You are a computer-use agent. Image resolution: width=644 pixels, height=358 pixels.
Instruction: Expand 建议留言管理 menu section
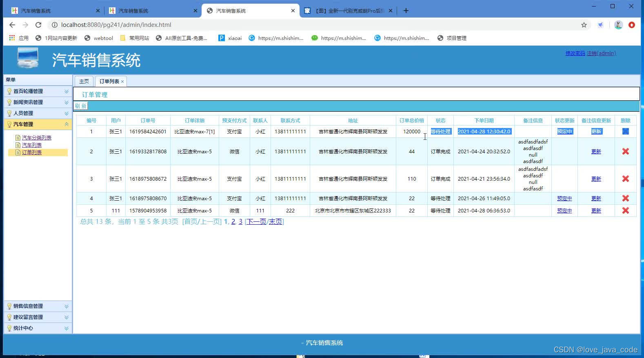[38, 317]
